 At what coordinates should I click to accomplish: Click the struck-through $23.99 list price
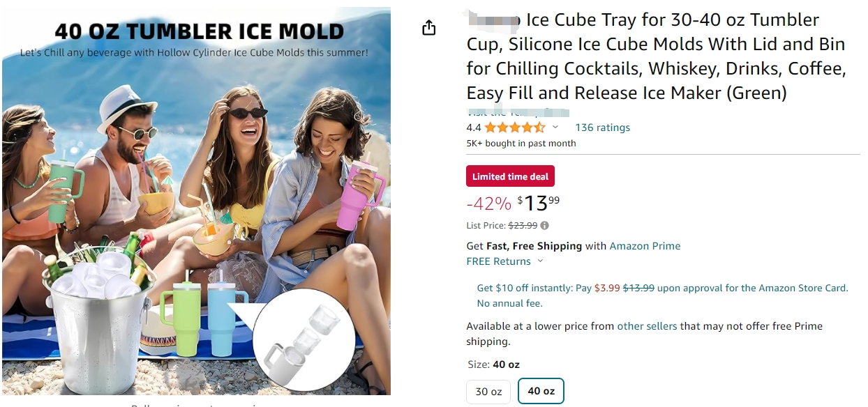click(x=523, y=226)
